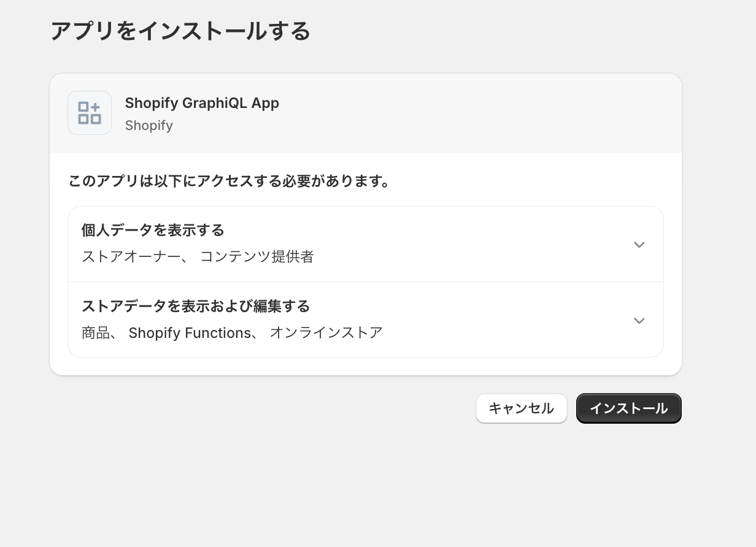Click blank space between the two permission titles' chevrons
The width and height of the screenshot is (756, 547).
(639, 283)
